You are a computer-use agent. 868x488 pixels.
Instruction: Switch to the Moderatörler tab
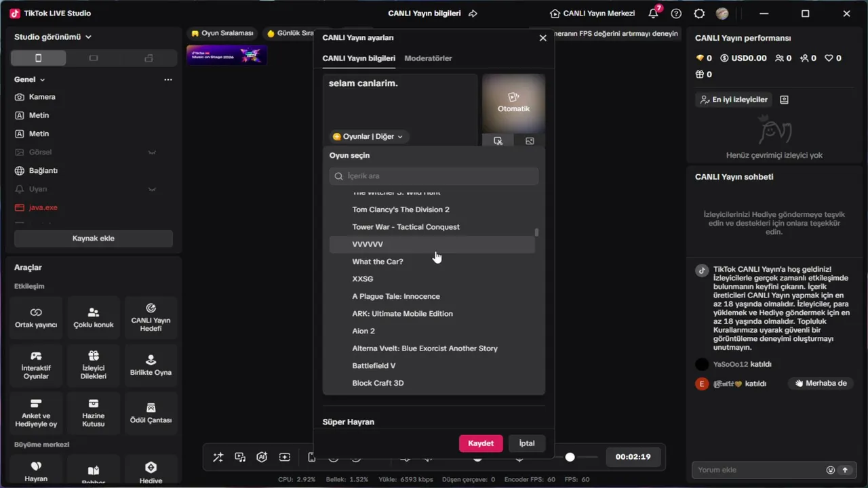point(428,58)
